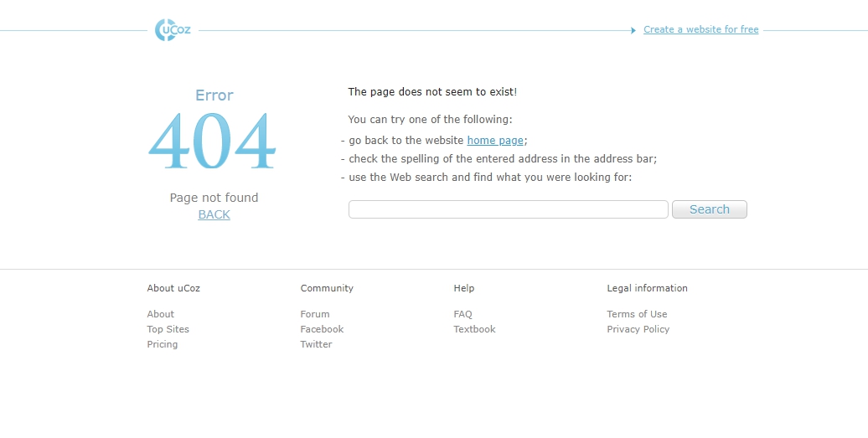868x438 pixels.
Task: Follow the 'home page' link
Action: coord(494,141)
